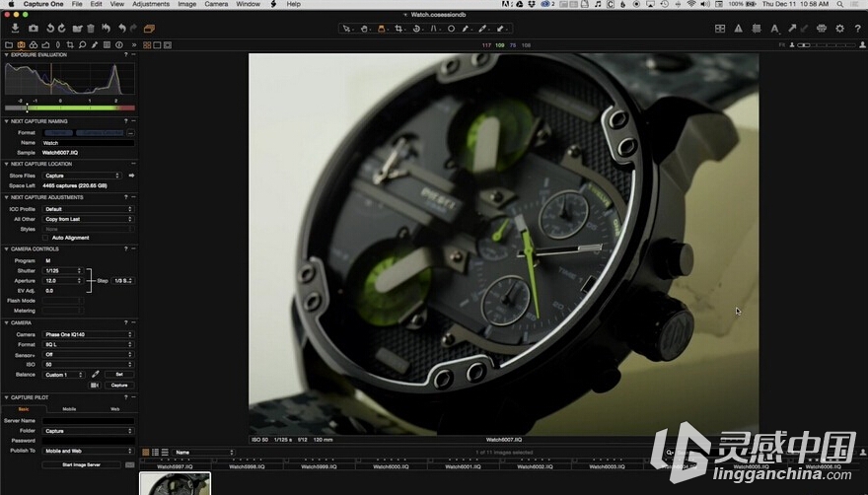Collapse the Exposure Evaluation panel
The image size is (868, 495).
point(6,55)
